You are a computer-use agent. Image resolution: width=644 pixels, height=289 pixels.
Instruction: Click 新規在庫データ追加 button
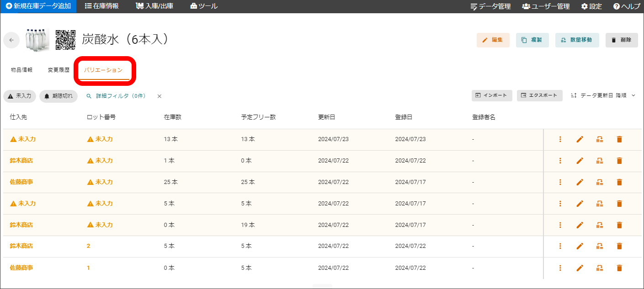[x=38, y=6]
